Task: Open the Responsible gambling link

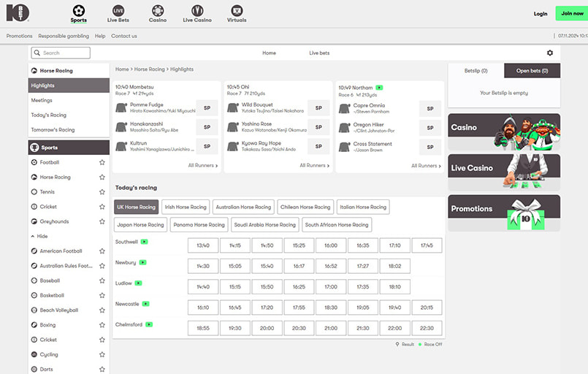Action: [x=64, y=36]
